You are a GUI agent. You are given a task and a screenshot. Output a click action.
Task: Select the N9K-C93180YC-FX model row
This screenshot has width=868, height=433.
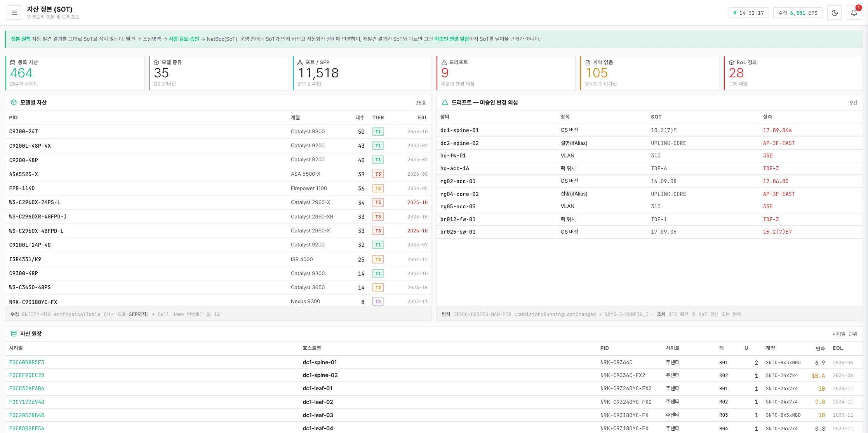click(x=218, y=302)
